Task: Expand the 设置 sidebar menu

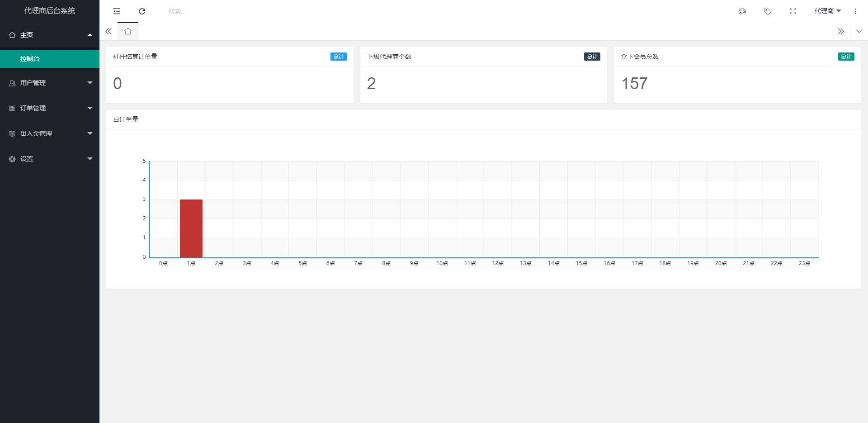Action: coord(50,159)
